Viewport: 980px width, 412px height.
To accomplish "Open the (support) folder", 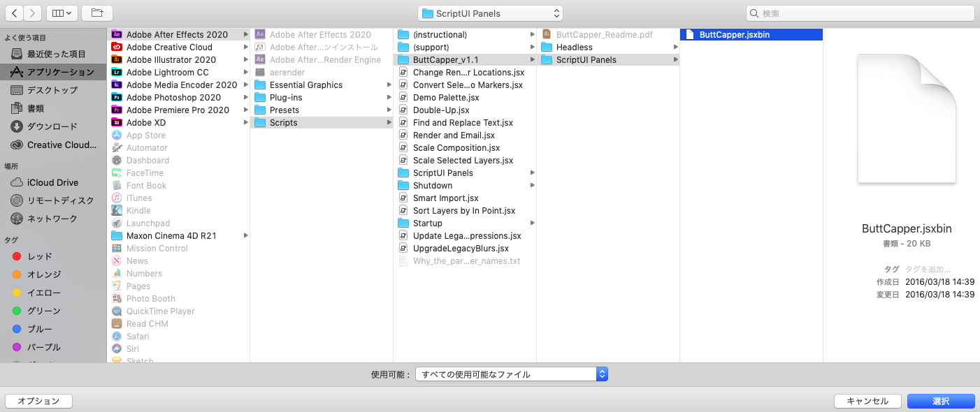I will [465, 47].
